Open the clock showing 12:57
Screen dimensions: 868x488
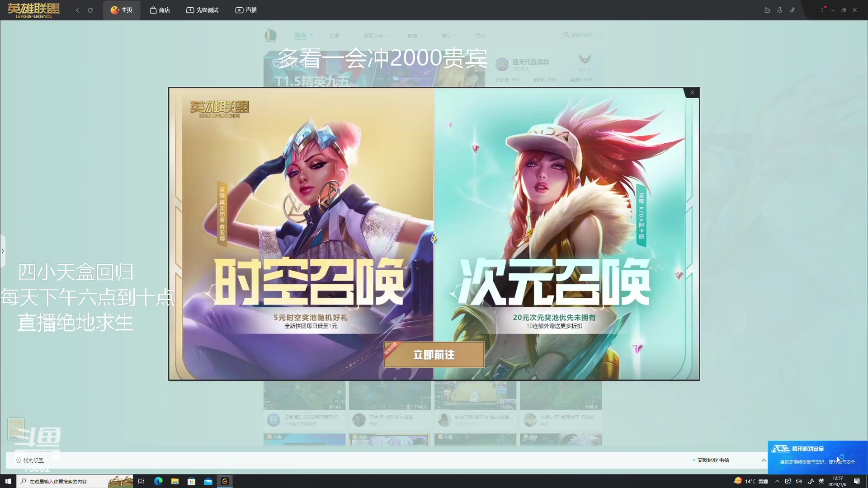pyautogui.click(x=837, y=481)
